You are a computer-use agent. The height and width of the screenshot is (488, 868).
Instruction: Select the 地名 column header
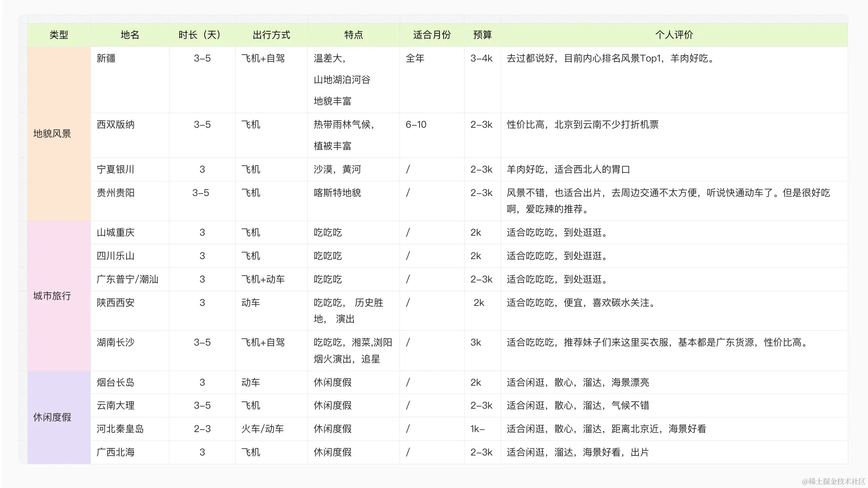(x=130, y=35)
